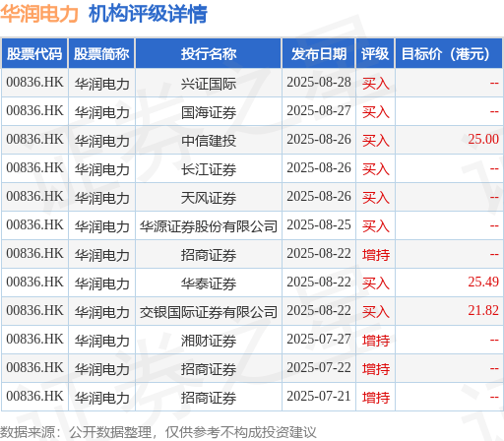Click the 华润电力 orange title text
Image resolution: width=504 pixels, height=441 pixels.
pos(39,14)
